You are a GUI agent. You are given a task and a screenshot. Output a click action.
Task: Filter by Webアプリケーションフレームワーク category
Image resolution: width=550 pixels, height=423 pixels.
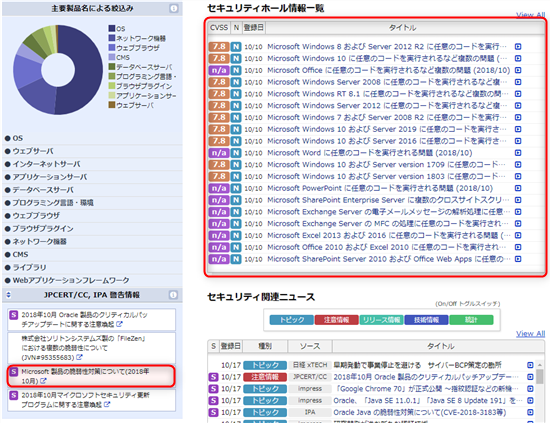pyautogui.click(x=71, y=281)
